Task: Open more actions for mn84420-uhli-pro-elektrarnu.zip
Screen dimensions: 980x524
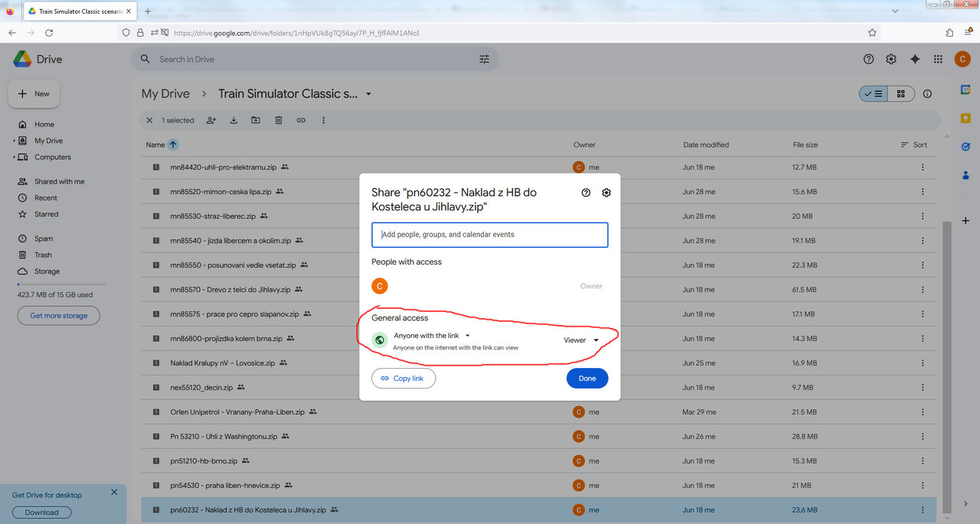Action: click(923, 168)
